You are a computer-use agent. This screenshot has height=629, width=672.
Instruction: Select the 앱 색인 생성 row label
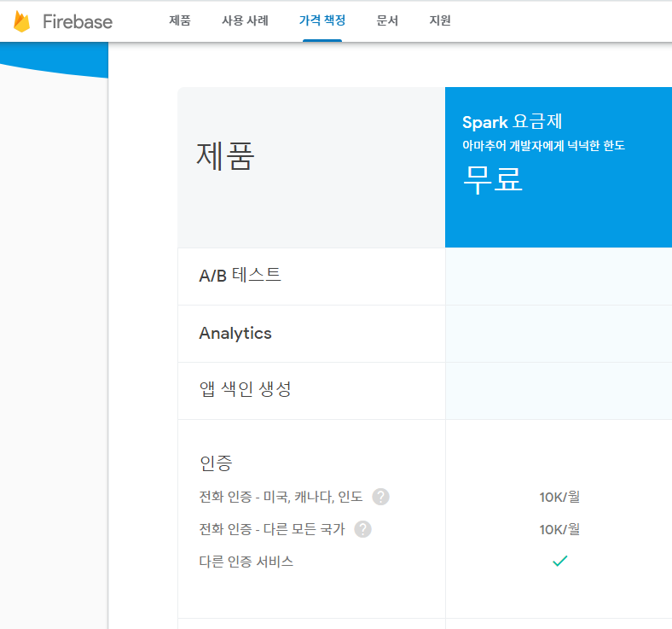245,389
